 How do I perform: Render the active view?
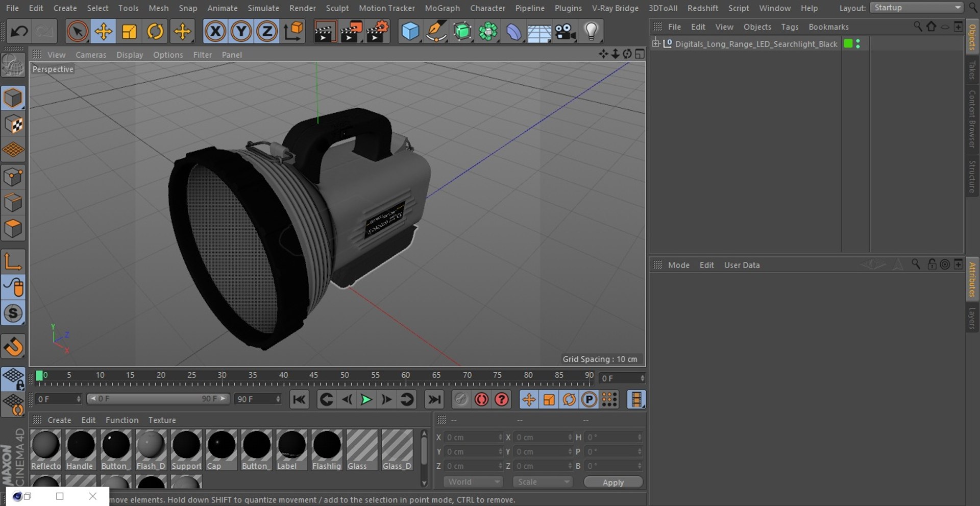pos(325,32)
